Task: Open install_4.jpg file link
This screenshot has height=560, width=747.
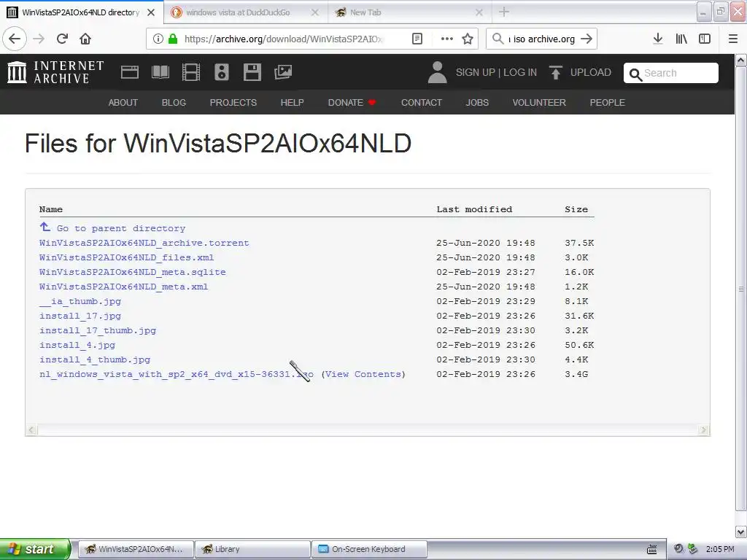Action: pyautogui.click(x=77, y=345)
